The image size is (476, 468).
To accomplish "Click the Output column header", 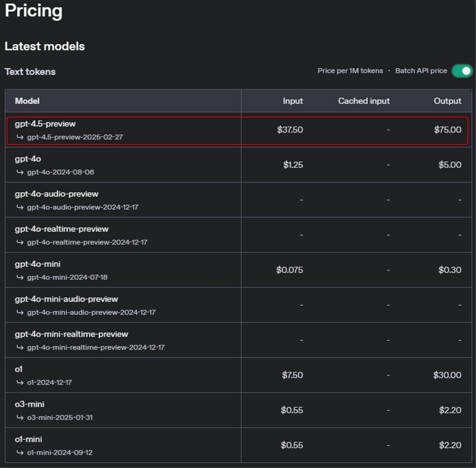I will (x=447, y=101).
